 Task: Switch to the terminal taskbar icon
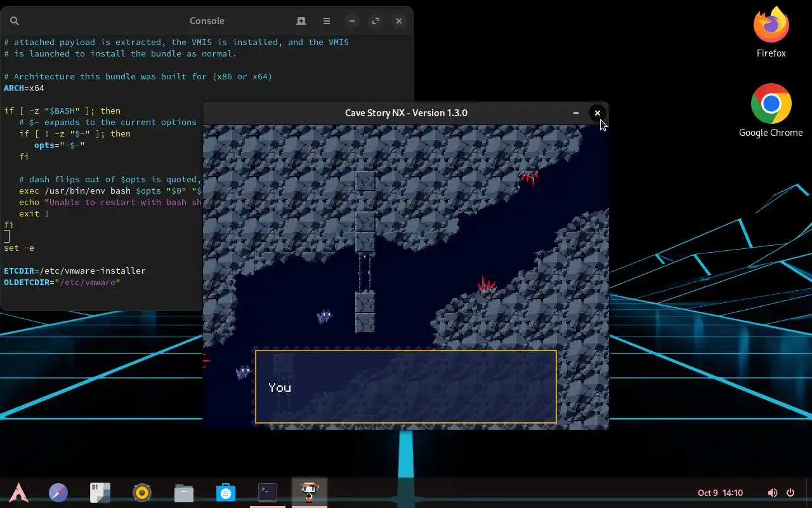pos(268,492)
